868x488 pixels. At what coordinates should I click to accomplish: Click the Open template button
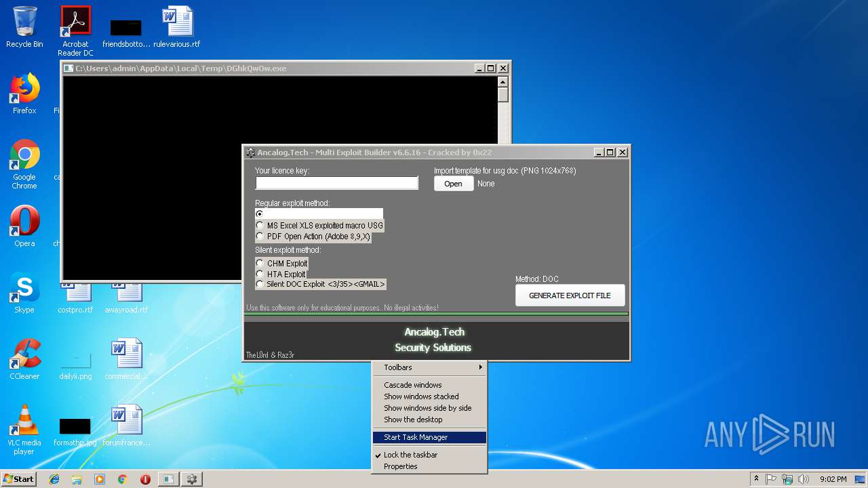[454, 184]
